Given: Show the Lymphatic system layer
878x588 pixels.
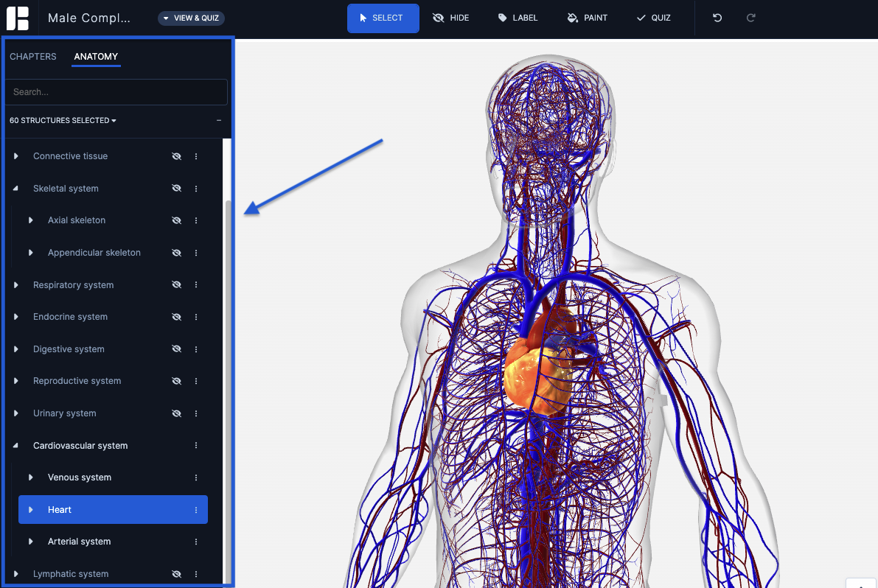Looking at the screenshot, I should (176, 574).
